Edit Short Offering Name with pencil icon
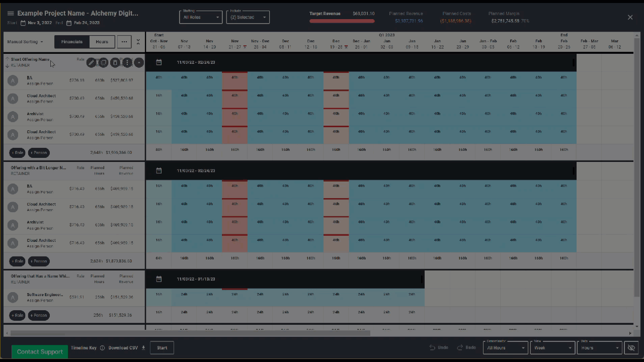The image size is (644, 362). click(x=91, y=63)
